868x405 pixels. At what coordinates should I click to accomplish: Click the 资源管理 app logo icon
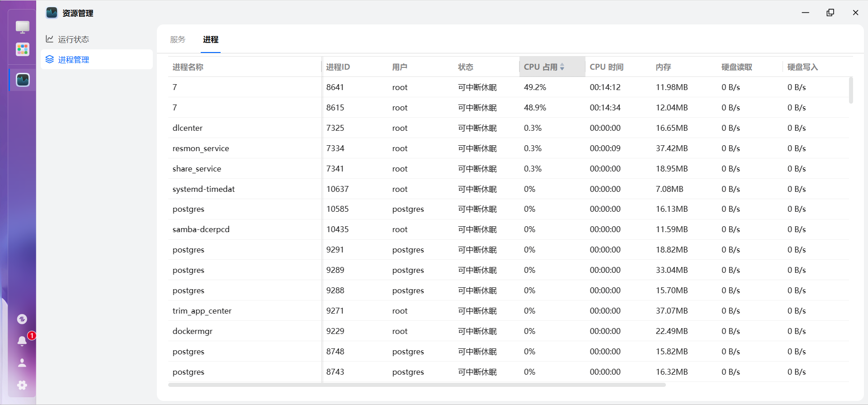52,13
